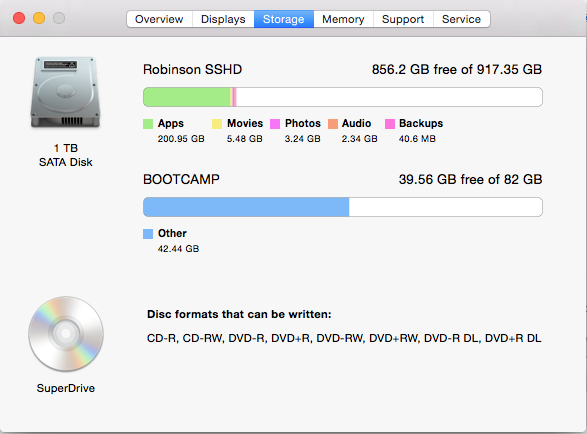The height and width of the screenshot is (434, 587).
Task: Click the green Apps legend swatch
Action: tap(148, 124)
